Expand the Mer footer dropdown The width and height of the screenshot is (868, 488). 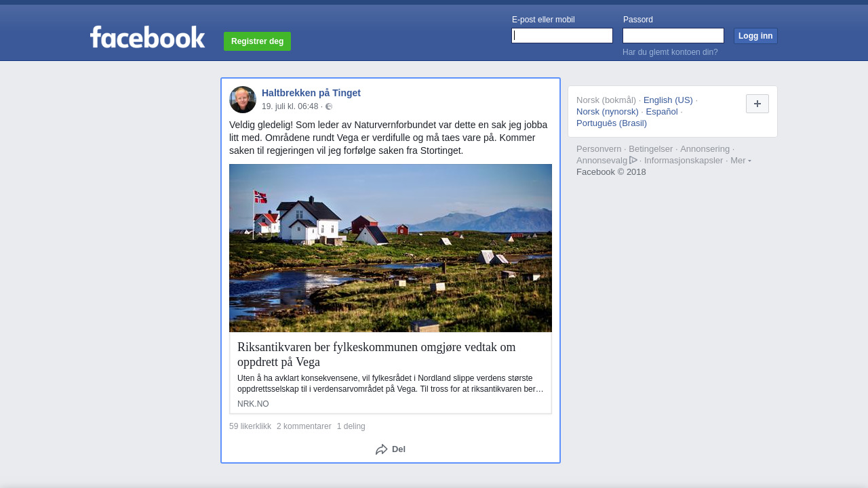pos(741,161)
